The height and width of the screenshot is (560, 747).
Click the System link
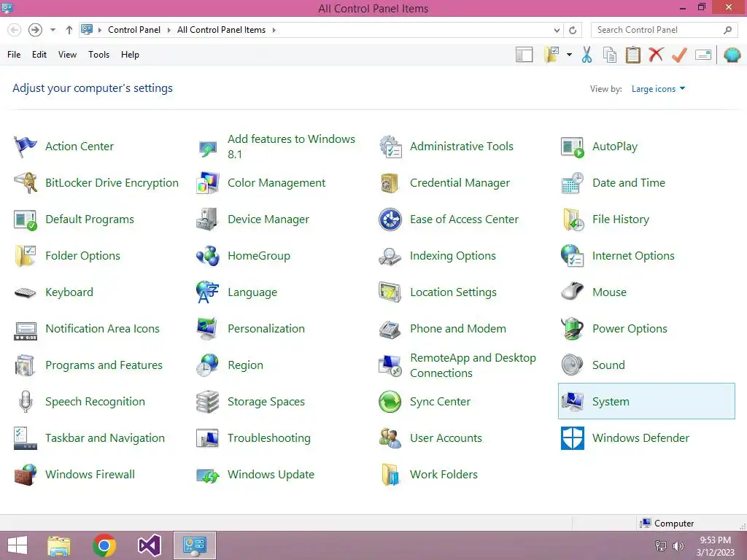point(611,402)
